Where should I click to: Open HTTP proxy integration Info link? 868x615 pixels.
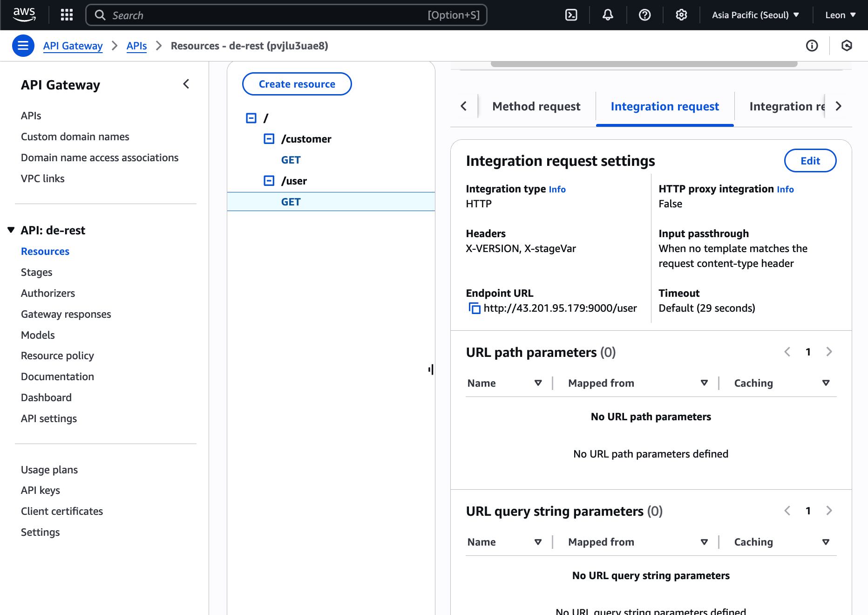(785, 189)
